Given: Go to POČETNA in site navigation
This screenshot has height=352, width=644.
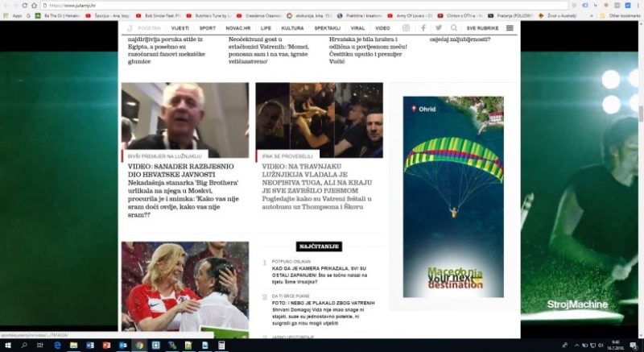Looking at the screenshot, I should pos(150,28).
